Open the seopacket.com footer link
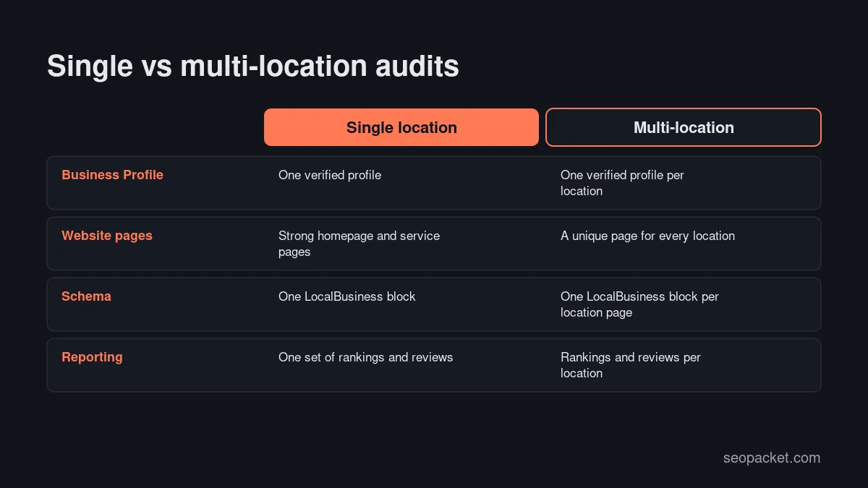The width and height of the screenshot is (868, 488). click(x=772, y=458)
